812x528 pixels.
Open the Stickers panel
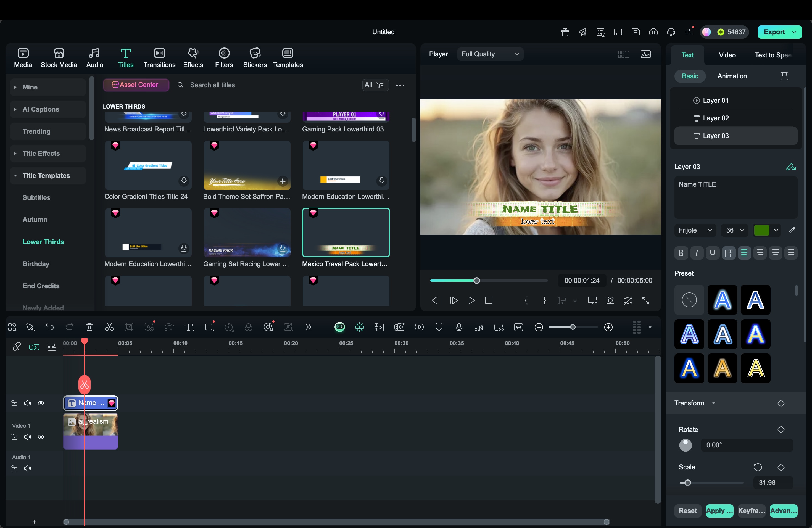255,58
